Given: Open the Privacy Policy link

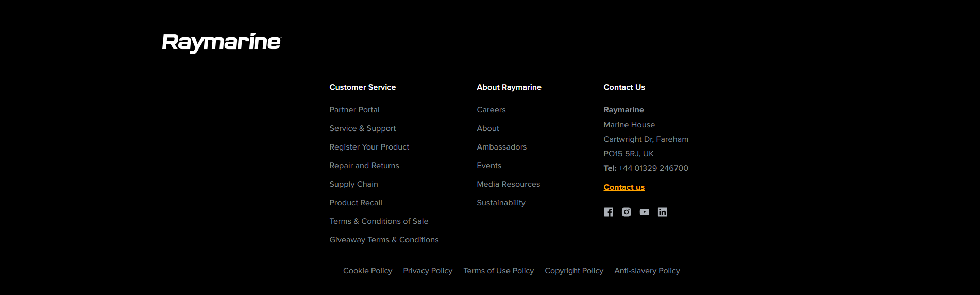Looking at the screenshot, I should [x=428, y=271].
